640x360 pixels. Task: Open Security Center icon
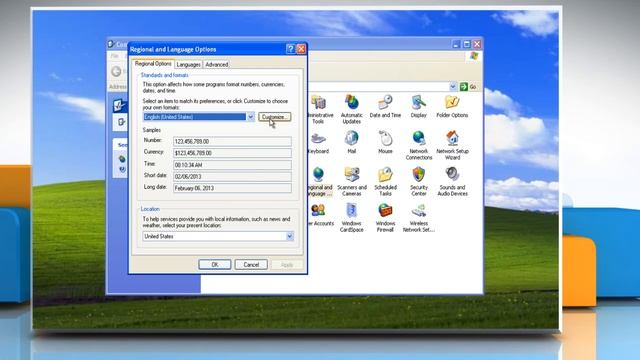click(x=418, y=175)
